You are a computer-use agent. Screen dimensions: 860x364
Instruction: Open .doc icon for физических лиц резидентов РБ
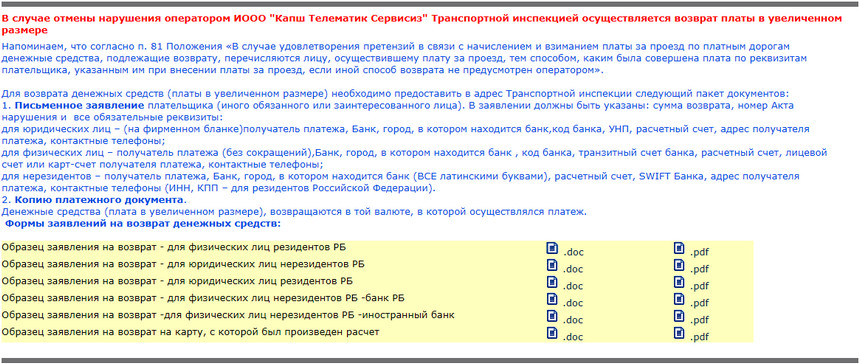click(x=552, y=248)
